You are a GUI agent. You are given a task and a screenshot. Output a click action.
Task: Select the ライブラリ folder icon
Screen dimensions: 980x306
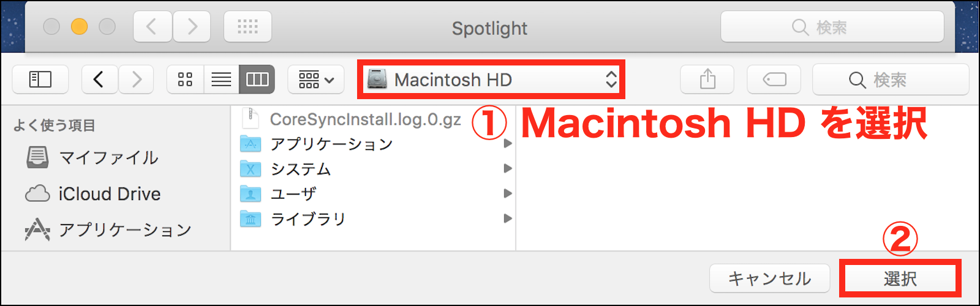(x=251, y=219)
